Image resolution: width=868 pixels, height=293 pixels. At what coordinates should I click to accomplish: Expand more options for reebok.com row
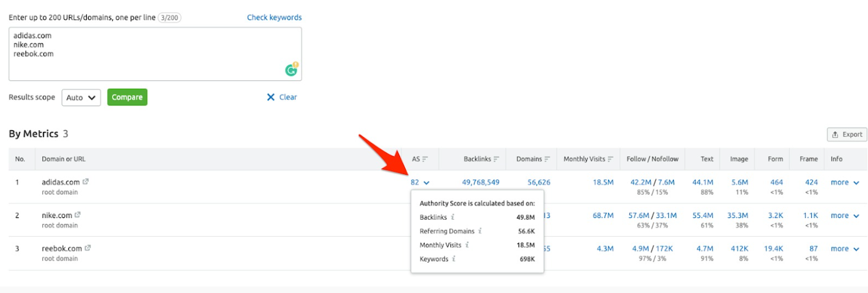point(845,249)
